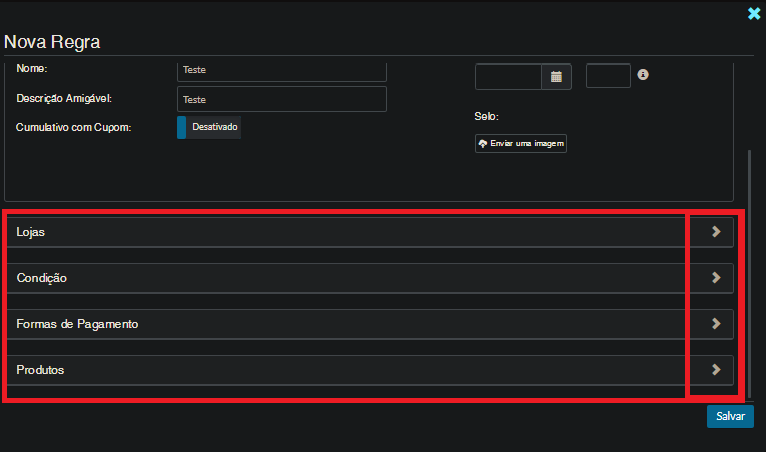Screen dimensions: 766x452
Task: Focus the Descrição Amigável input field
Action: pyautogui.click(x=282, y=99)
